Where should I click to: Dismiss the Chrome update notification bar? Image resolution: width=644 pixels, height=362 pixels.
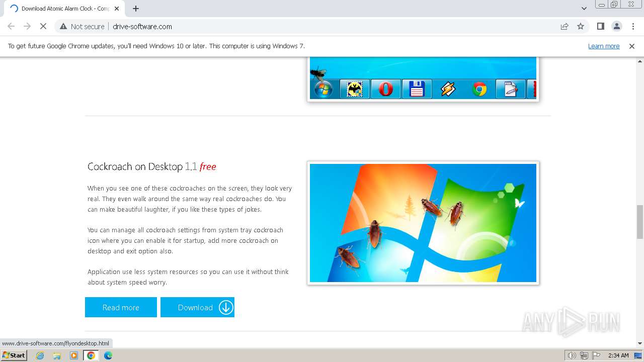tap(632, 46)
